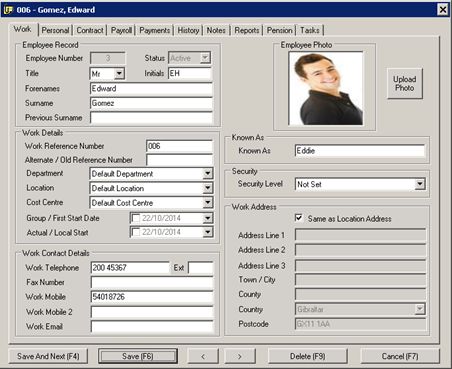Click the Upload Photo button

405,84
